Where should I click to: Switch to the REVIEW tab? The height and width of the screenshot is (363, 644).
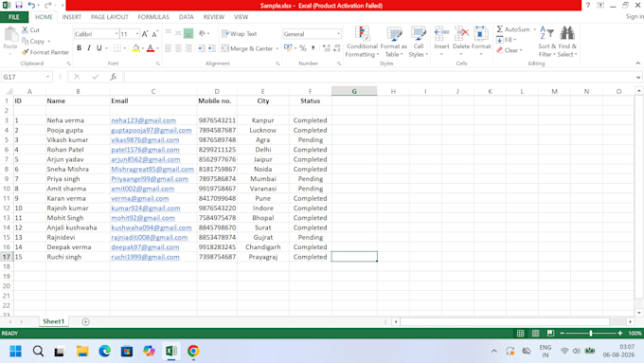(214, 17)
